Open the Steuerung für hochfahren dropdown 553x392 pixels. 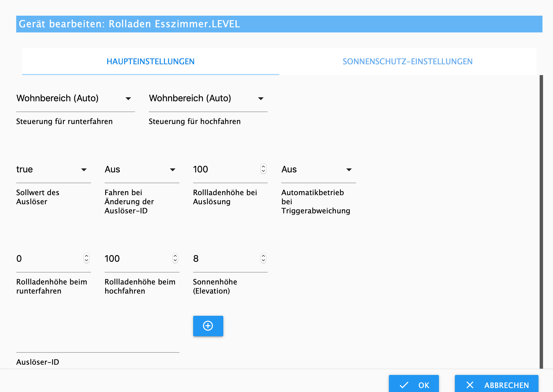click(208, 98)
